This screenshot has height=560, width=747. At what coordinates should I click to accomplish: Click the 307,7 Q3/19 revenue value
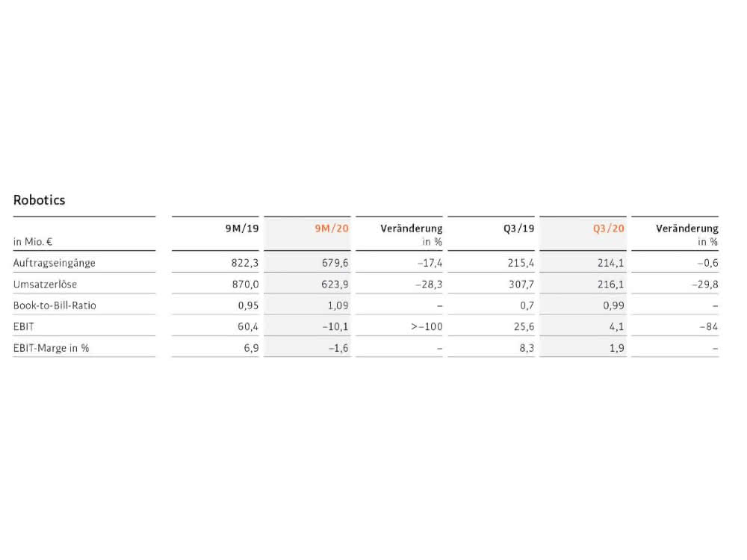[521, 284]
